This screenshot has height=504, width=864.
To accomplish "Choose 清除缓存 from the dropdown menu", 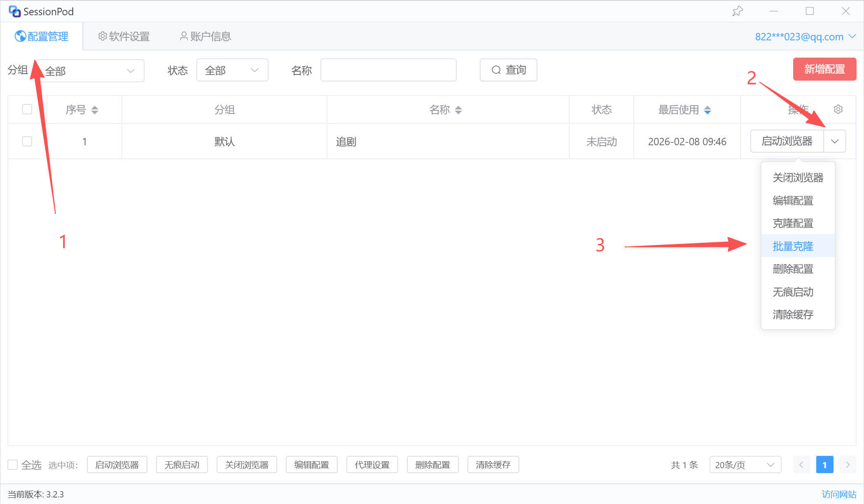I will [x=793, y=315].
